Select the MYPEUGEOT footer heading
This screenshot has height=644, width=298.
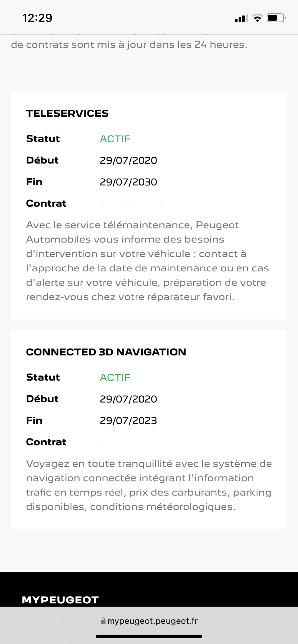[x=60, y=600]
